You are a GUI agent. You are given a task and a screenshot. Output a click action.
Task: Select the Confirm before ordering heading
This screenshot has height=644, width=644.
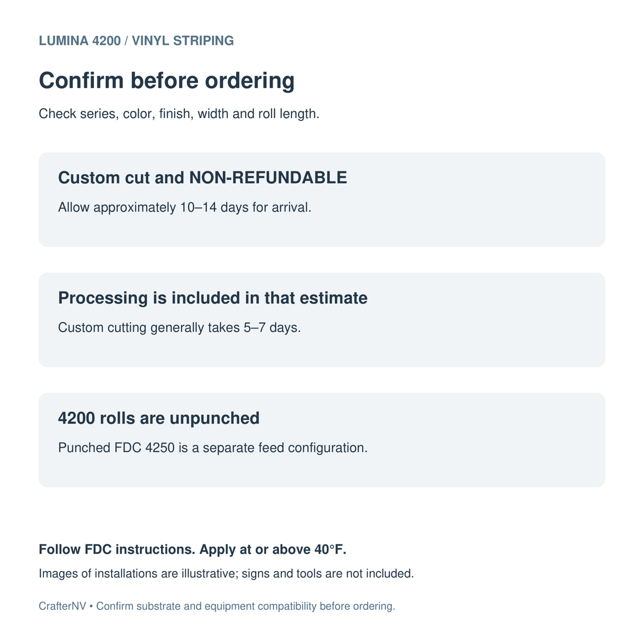coord(167,80)
